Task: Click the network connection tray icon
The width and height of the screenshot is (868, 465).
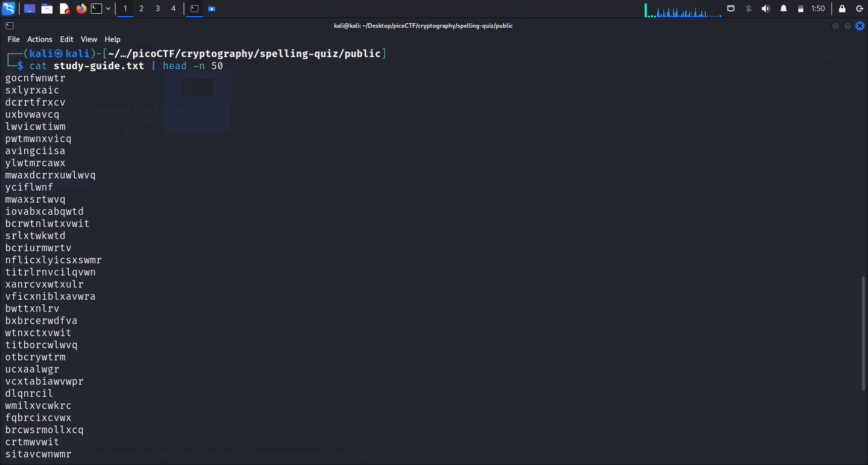Action: pyautogui.click(x=731, y=9)
